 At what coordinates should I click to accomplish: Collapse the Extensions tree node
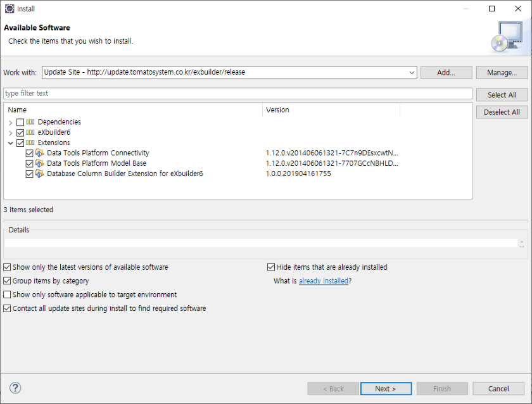coord(11,143)
